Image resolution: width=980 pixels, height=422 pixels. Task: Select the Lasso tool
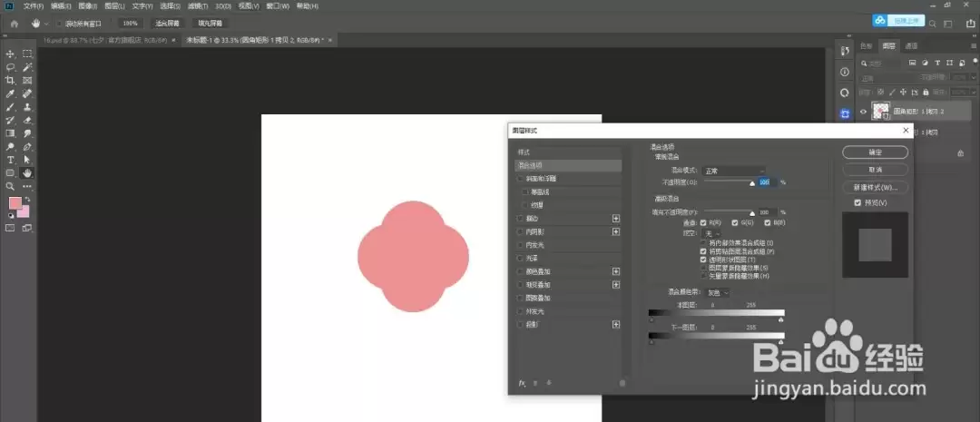coord(11,67)
